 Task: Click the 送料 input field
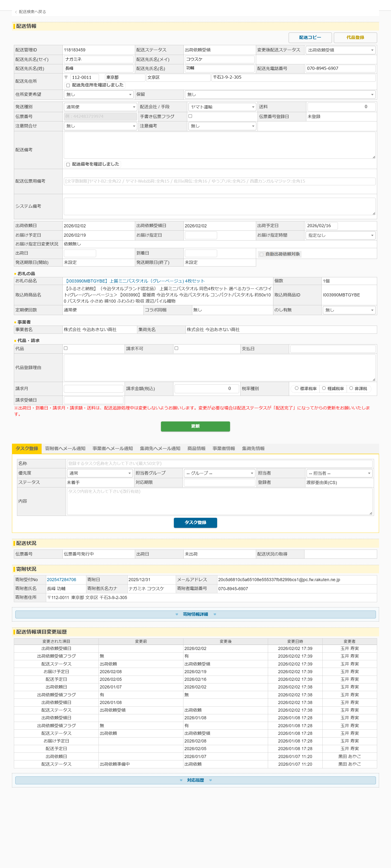coord(341,107)
